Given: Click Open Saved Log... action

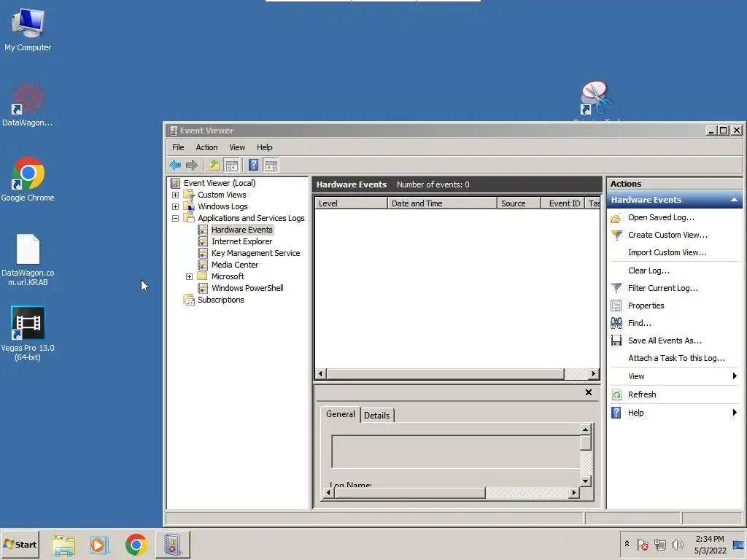Looking at the screenshot, I should pyautogui.click(x=661, y=217).
